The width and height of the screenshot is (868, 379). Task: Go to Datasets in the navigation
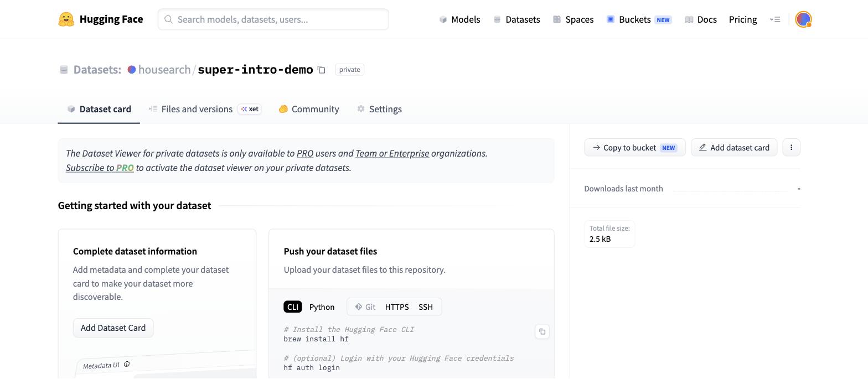(516, 19)
